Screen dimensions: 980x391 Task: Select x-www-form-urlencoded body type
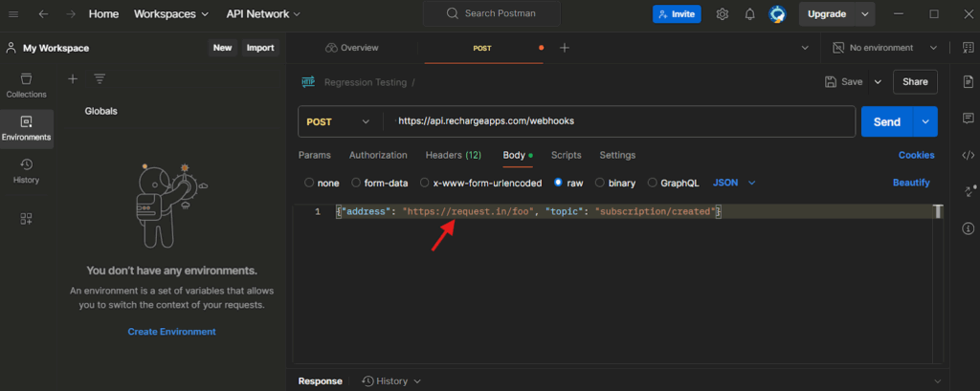pos(424,183)
